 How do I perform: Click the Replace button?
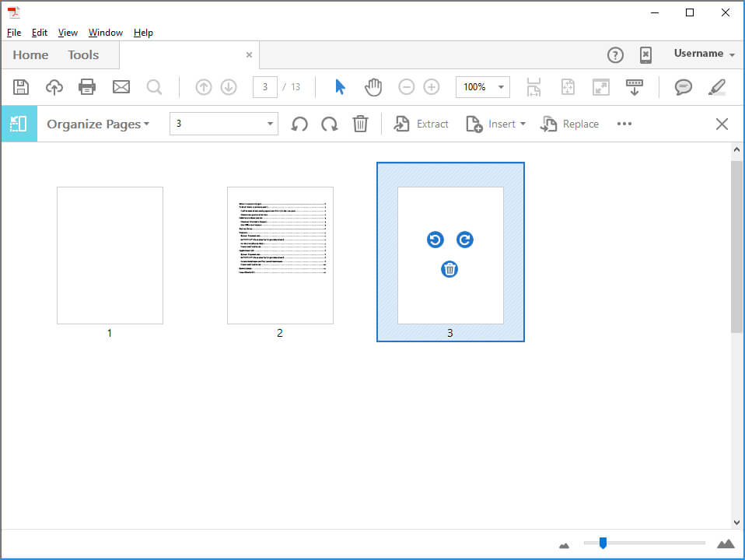570,124
